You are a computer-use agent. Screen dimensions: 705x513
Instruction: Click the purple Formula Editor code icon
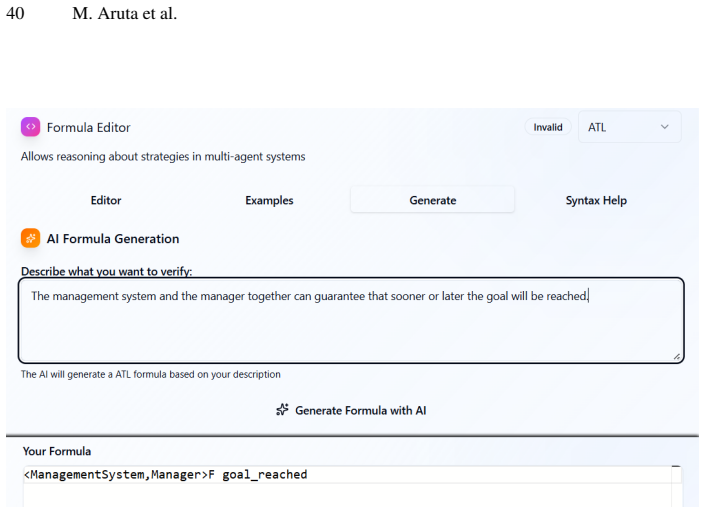click(30, 127)
